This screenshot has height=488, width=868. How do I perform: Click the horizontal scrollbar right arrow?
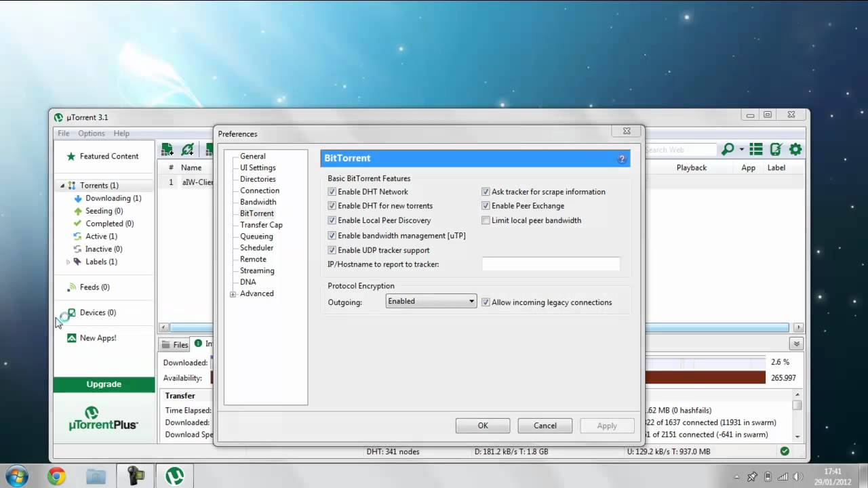[798, 327]
